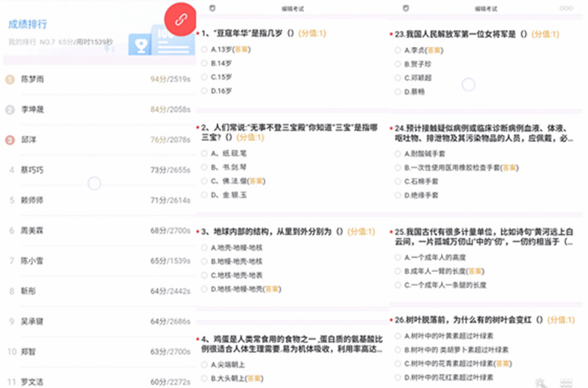Click the silver rank 2 medal beside 李坤晟
588x388 pixels.
pos(10,109)
